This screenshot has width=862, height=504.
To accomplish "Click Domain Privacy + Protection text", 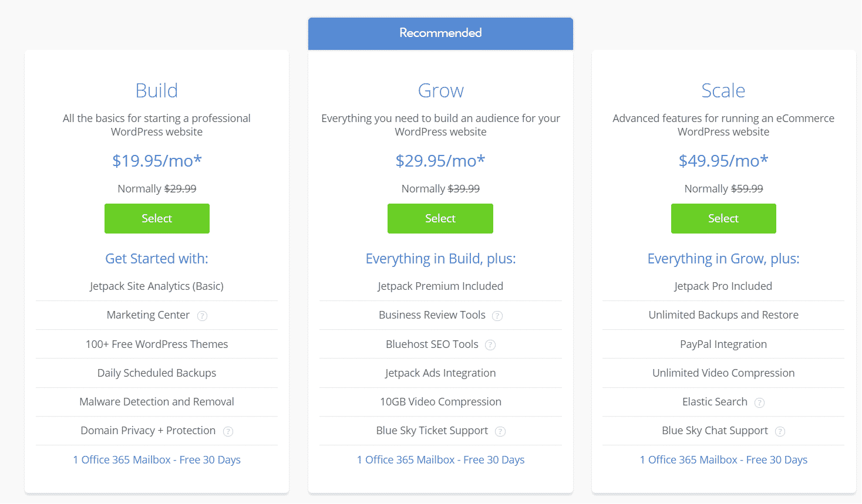I will pyautogui.click(x=148, y=431).
